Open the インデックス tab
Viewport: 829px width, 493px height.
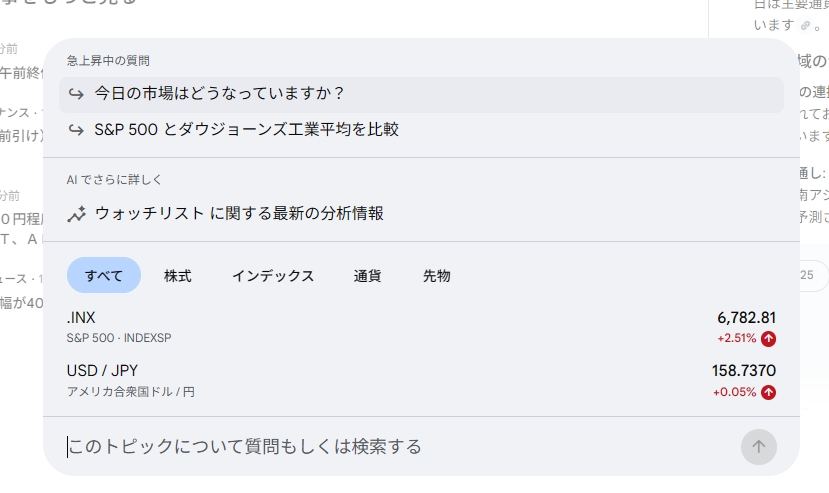pyautogui.click(x=273, y=276)
